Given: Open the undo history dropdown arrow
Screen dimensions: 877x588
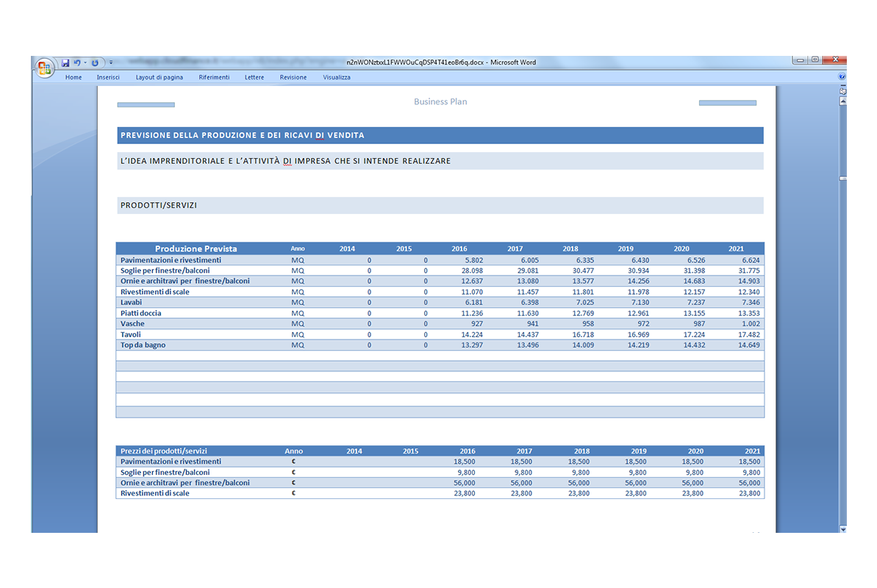Looking at the screenshot, I should click(x=85, y=62).
